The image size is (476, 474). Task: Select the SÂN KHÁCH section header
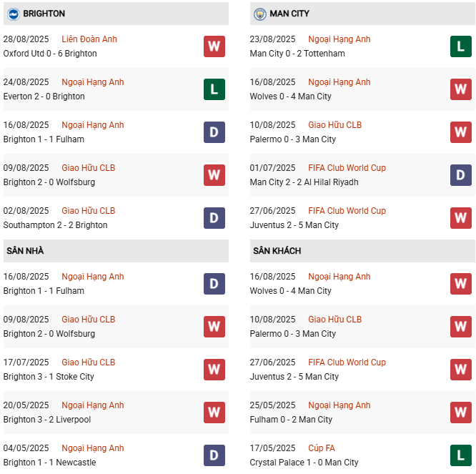277,251
